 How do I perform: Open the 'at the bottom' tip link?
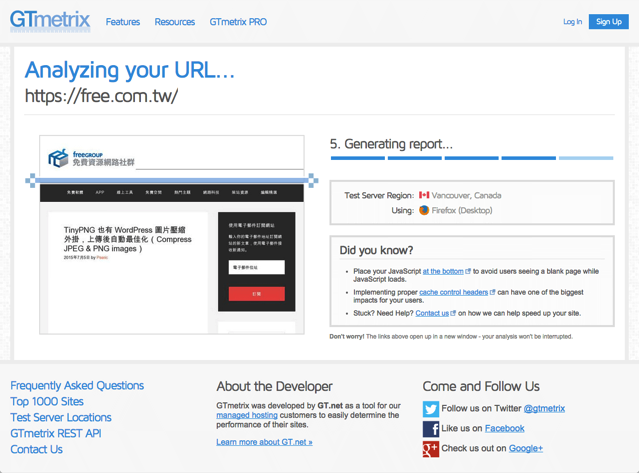[443, 271]
